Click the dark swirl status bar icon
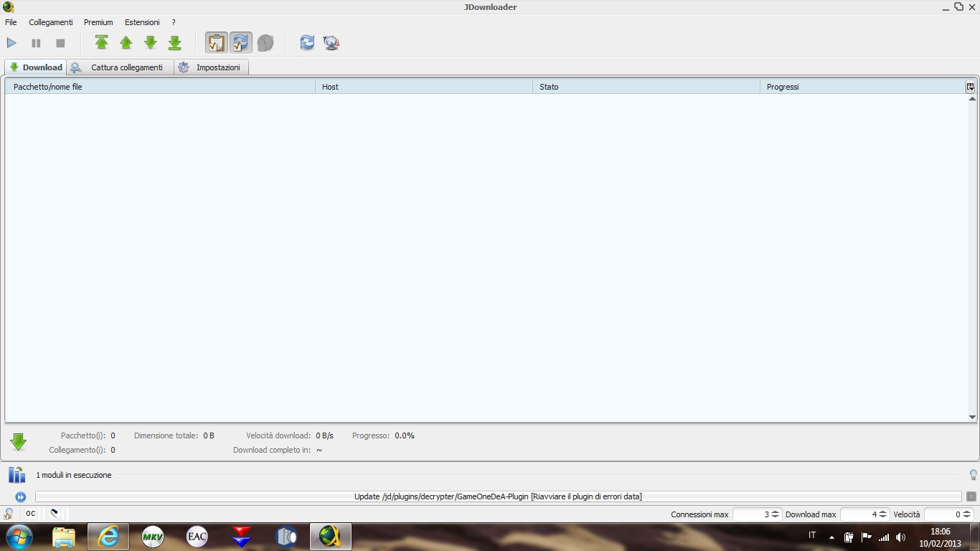This screenshot has height=551, width=980. 54,514
